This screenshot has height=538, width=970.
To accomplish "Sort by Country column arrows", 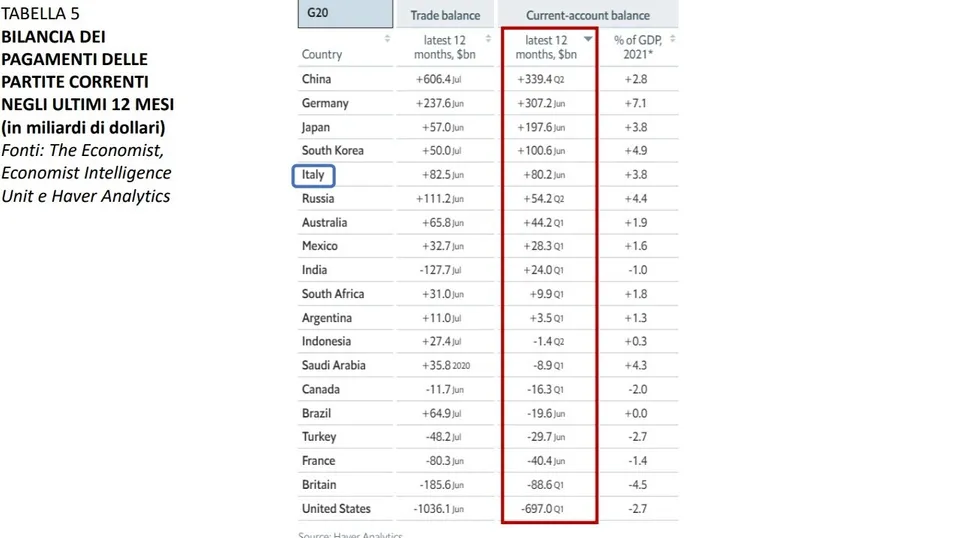I will point(387,39).
